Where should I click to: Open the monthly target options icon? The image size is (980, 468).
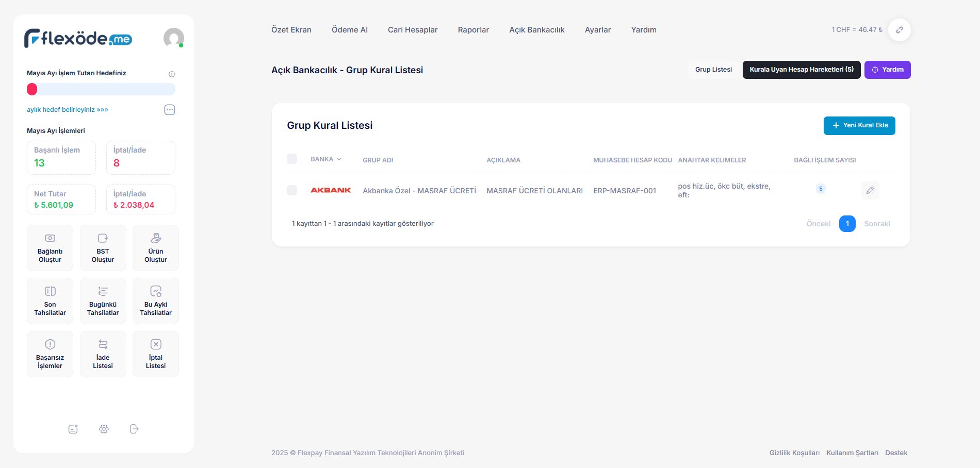tap(170, 110)
